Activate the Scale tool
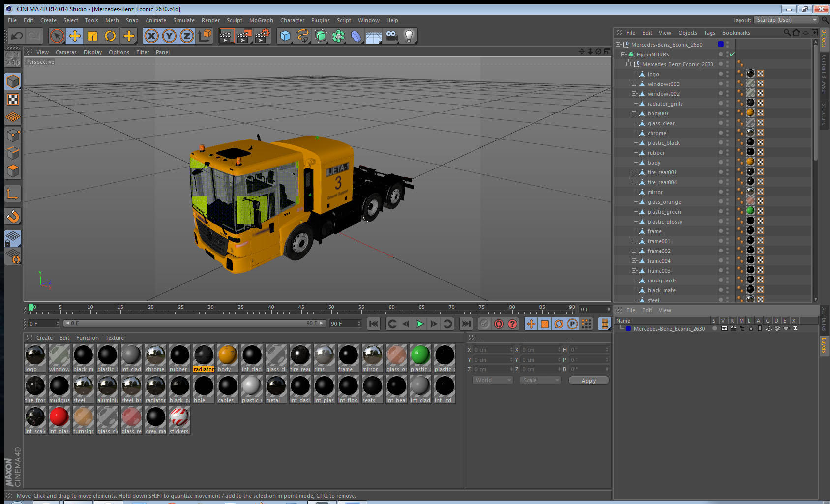This screenshot has width=830, height=504. (x=92, y=36)
